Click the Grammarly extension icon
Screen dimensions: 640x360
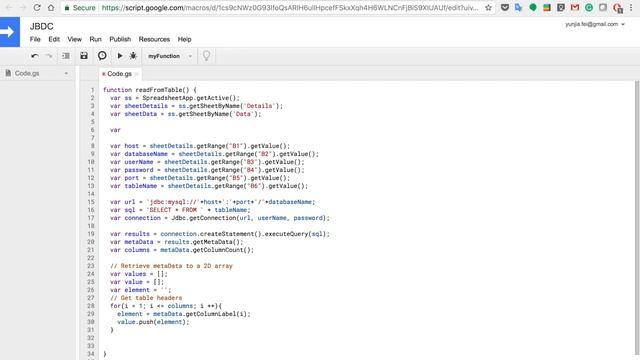click(589, 7)
